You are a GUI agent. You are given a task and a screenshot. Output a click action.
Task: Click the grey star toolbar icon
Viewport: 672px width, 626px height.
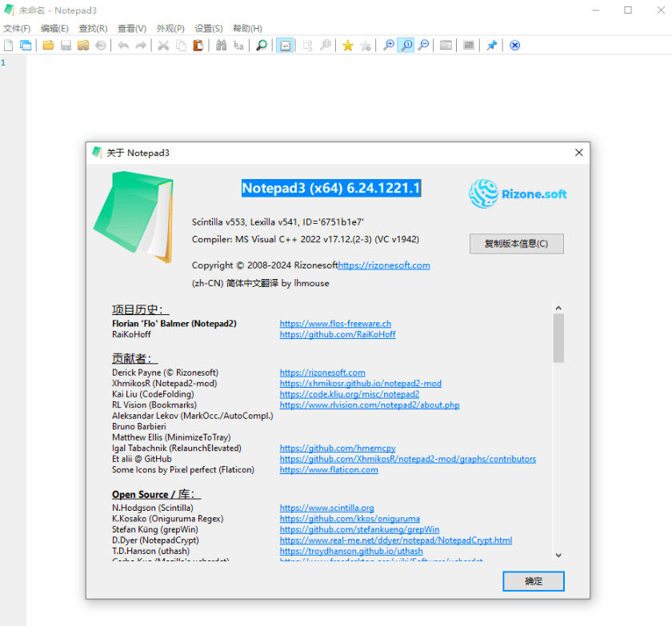click(x=366, y=46)
